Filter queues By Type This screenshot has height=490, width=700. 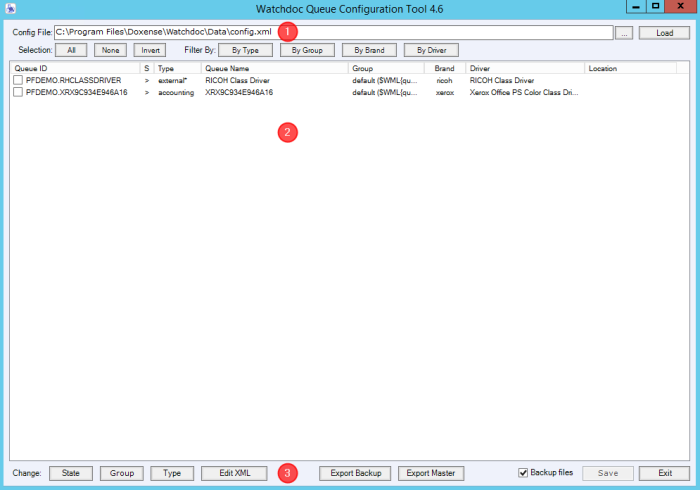click(245, 50)
